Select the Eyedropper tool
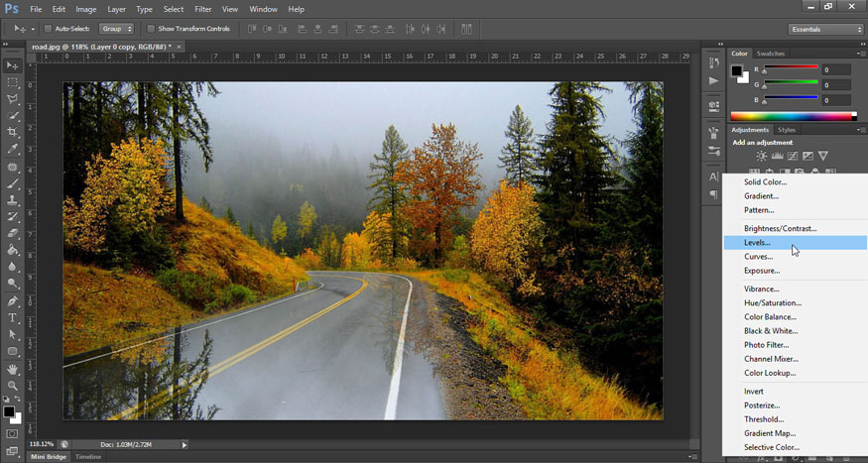Viewport: 868px width, 463px height. (x=13, y=149)
